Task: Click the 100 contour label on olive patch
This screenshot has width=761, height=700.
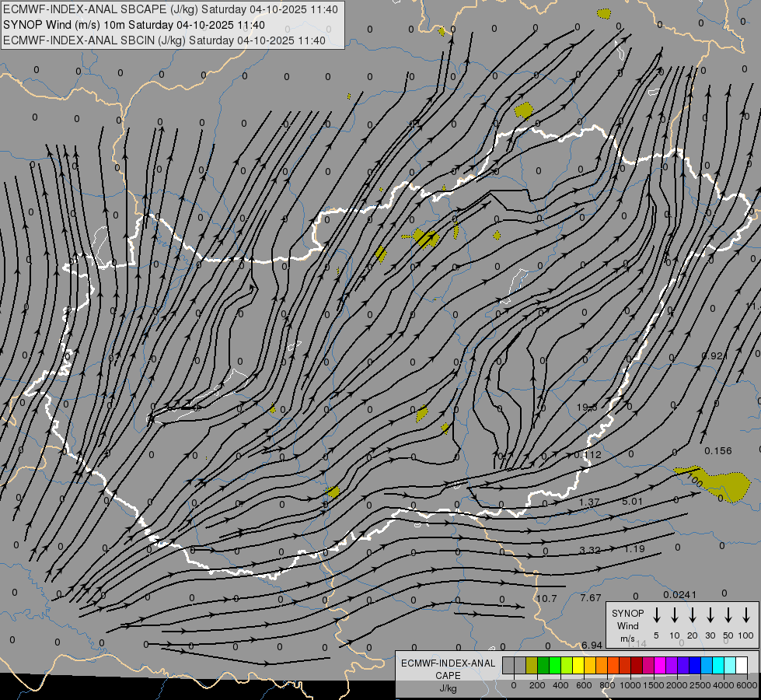Action: [695, 480]
